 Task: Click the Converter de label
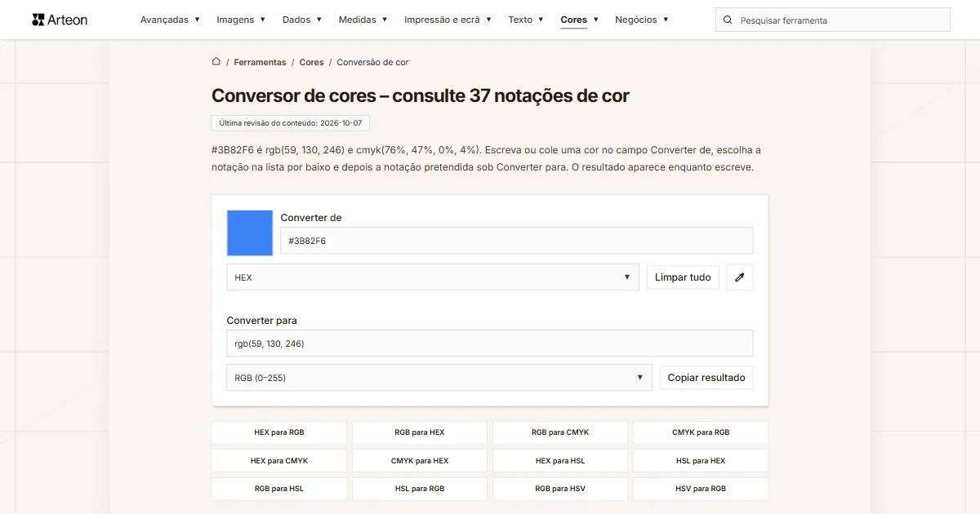[x=311, y=218]
